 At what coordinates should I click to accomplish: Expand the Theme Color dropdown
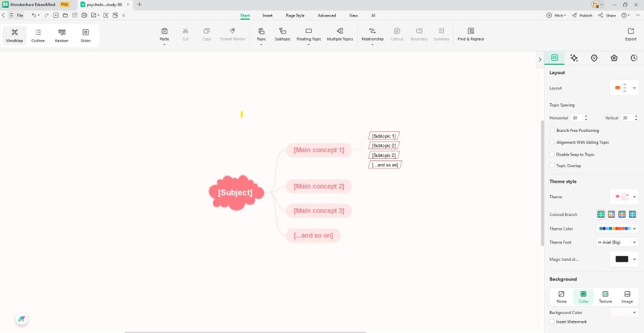(x=617, y=229)
